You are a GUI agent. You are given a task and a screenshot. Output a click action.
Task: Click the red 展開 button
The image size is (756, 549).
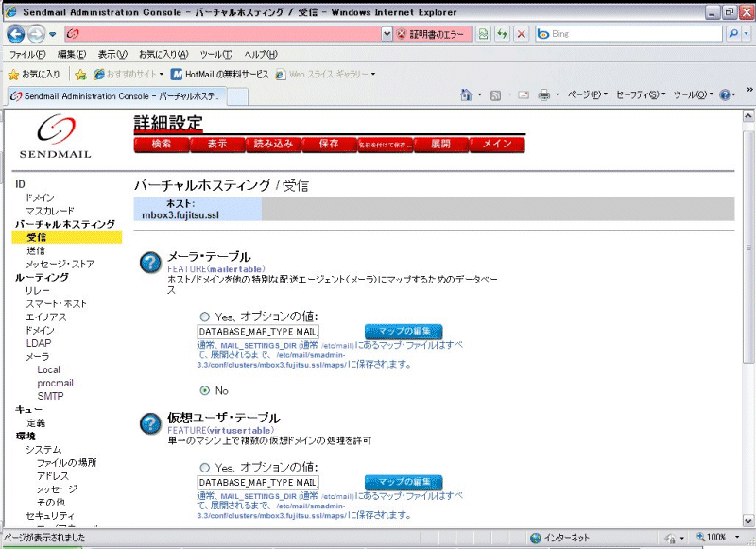(x=441, y=145)
